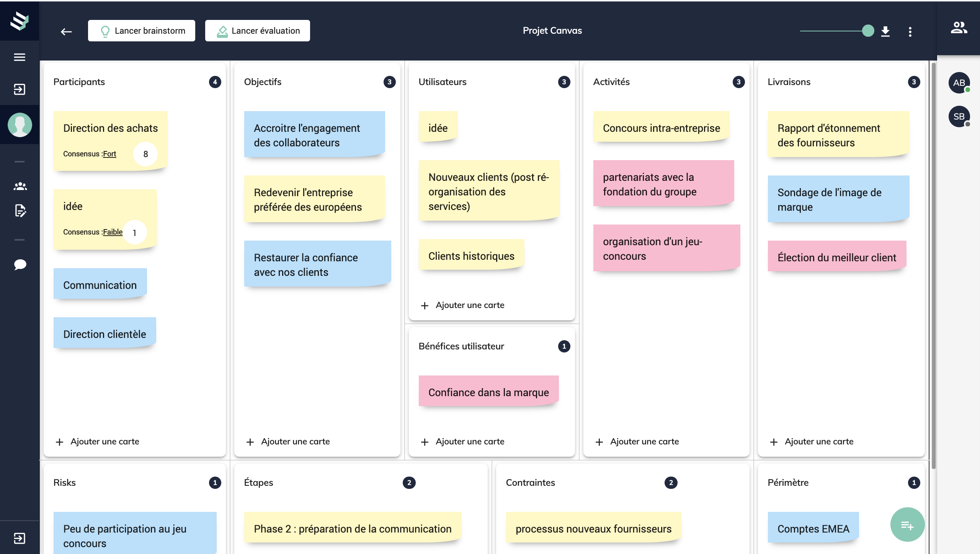Screen dimensions: 980x554
Task: Select the Rapport d'étonnement des fournisseurs card
Action: pyautogui.click(x=839, y=134)
